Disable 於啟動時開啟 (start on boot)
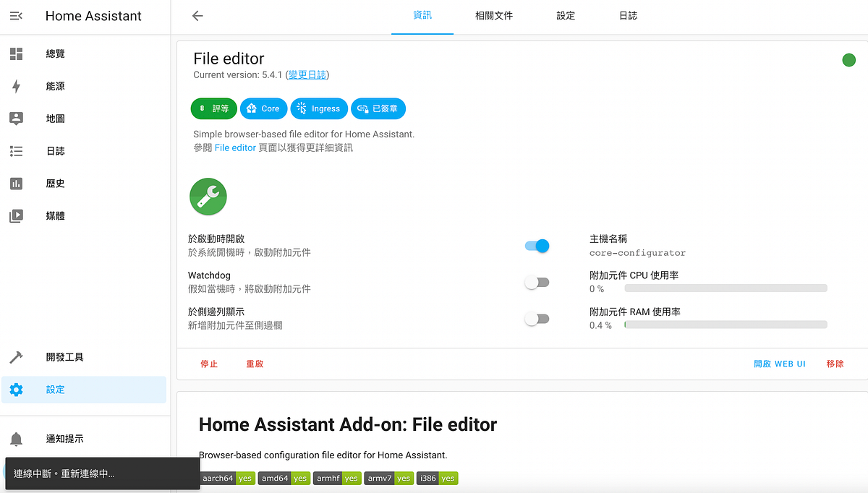868x493 pixels. click(x=537, y=246)
